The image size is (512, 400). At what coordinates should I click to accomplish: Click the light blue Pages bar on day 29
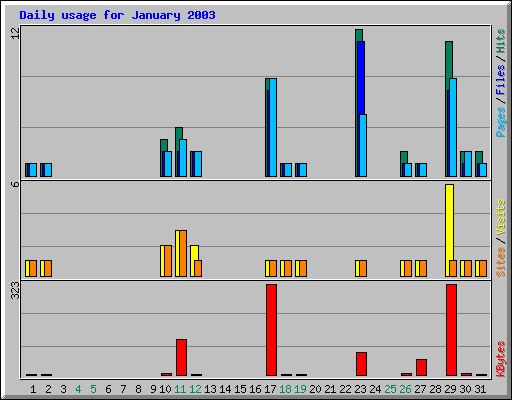coord(453,127)
